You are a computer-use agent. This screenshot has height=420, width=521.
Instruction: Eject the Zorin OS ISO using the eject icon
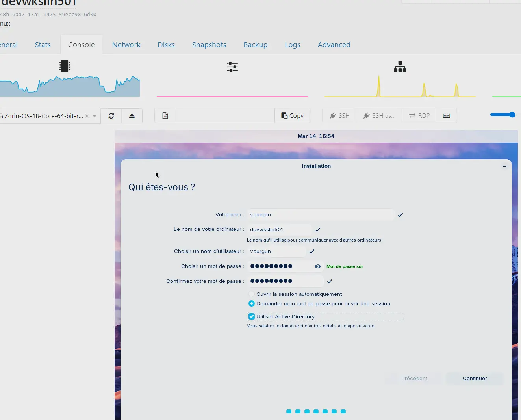[x=132, y=115]
